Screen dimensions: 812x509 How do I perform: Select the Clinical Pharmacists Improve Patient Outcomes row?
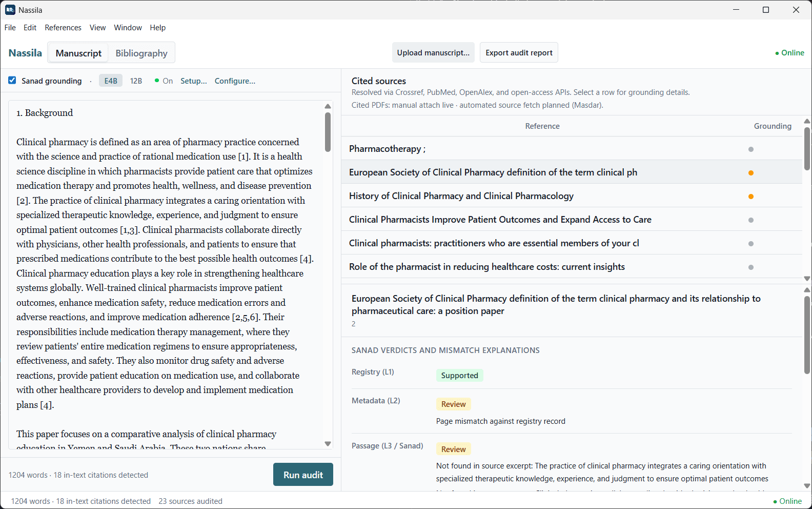coord(572,220)
